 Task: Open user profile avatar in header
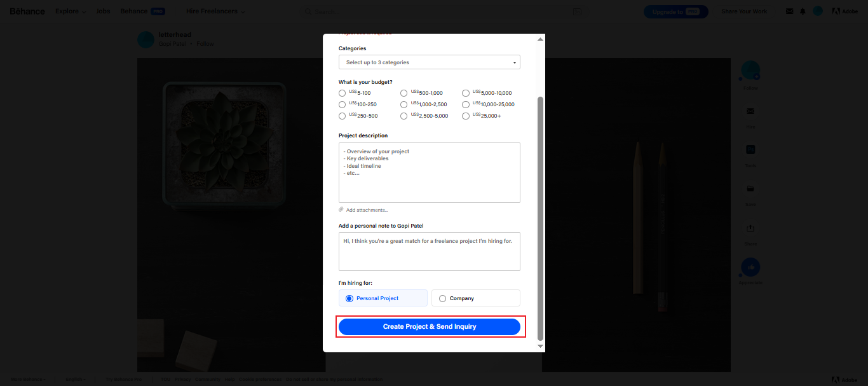pos(818,11)
